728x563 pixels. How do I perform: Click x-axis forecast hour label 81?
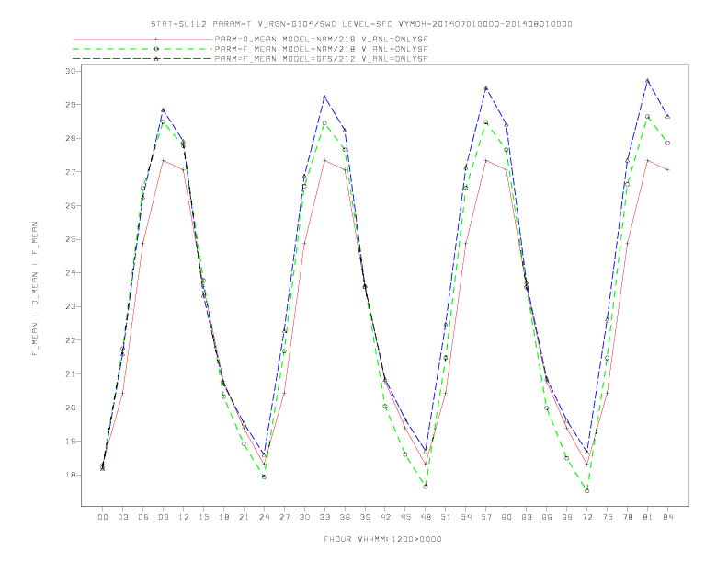pyautogui.click(x=648, y=517)
